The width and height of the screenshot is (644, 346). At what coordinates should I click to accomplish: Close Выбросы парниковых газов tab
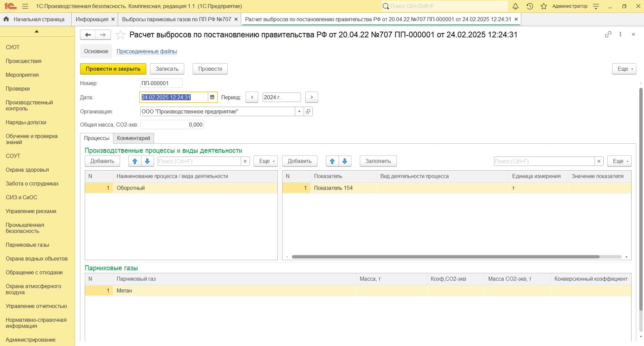pyautogui.click(x=236, y=19)
